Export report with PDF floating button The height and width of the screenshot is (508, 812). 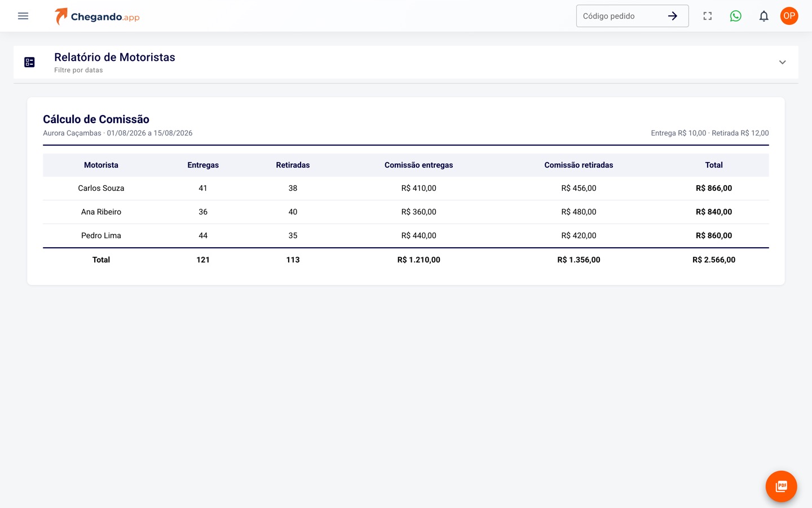click(782, 487)
